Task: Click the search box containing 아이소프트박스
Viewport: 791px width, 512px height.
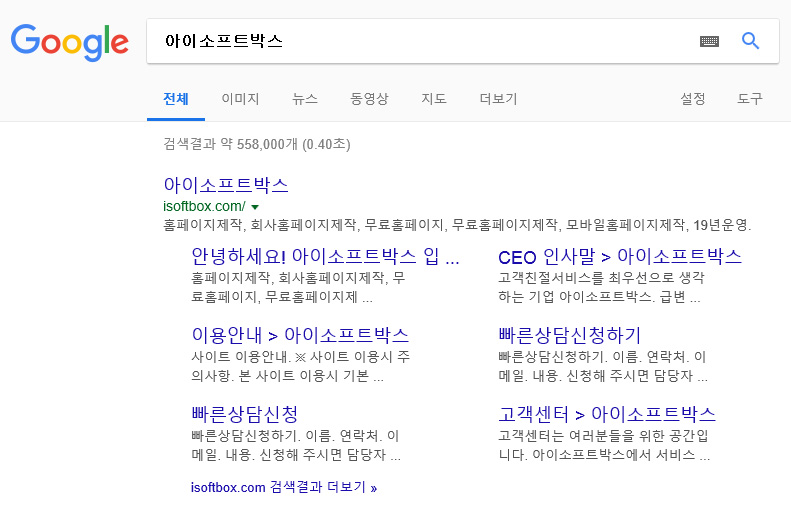Action: click(421, 41)
